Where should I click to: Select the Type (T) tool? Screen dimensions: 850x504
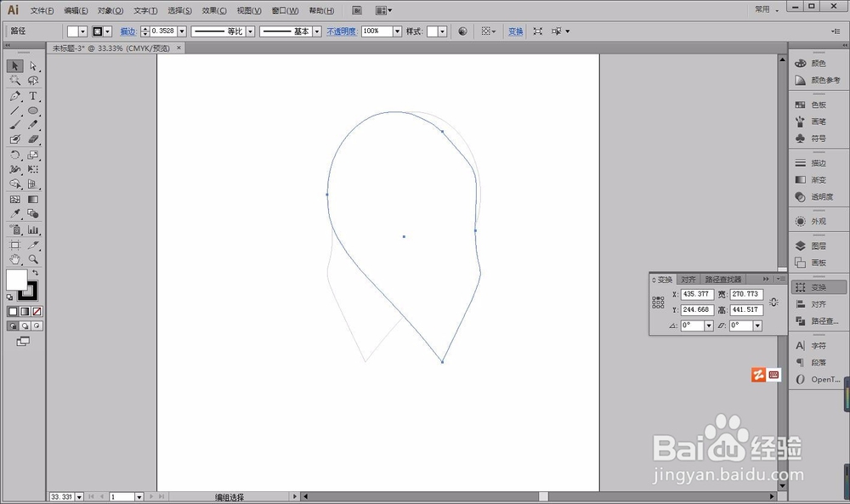[33, 96]
